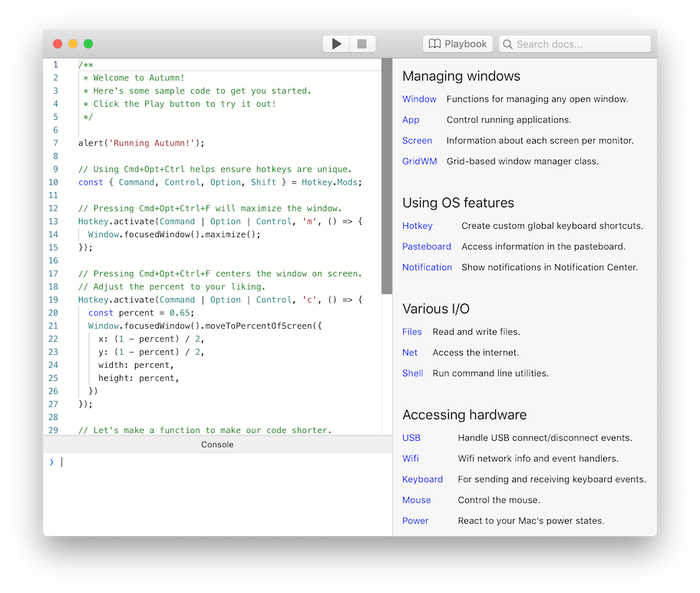Focus the Search docs field
The width and height of the screenshot is (700, 593).
click(575, 44)
